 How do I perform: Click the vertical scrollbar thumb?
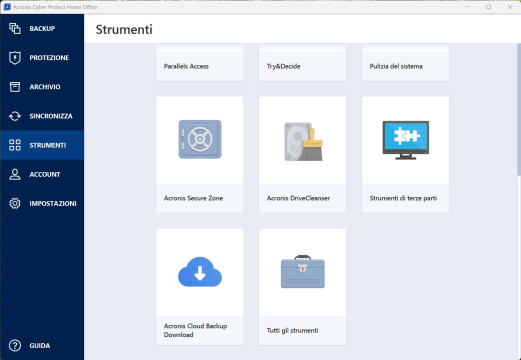point(519,109)
